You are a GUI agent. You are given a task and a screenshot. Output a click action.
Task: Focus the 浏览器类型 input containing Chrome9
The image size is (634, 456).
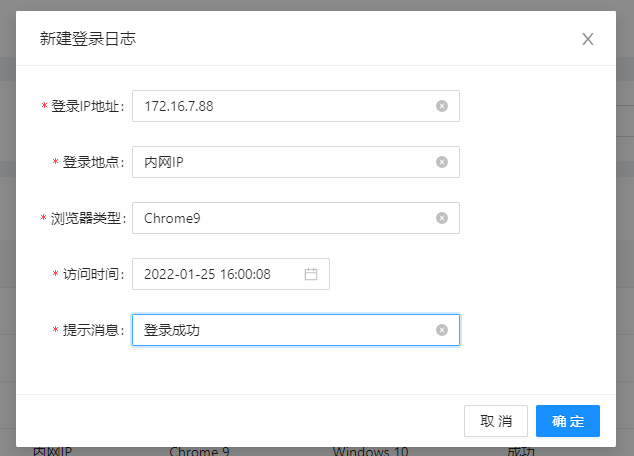(x=296, y=218)
